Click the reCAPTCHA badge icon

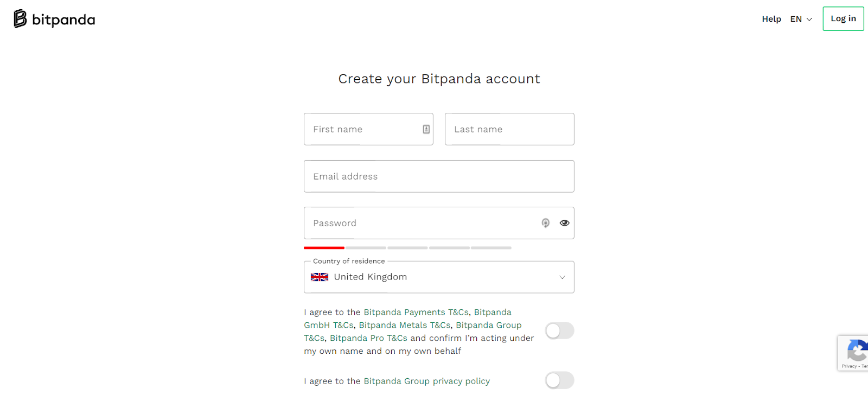tap(857, 350)
